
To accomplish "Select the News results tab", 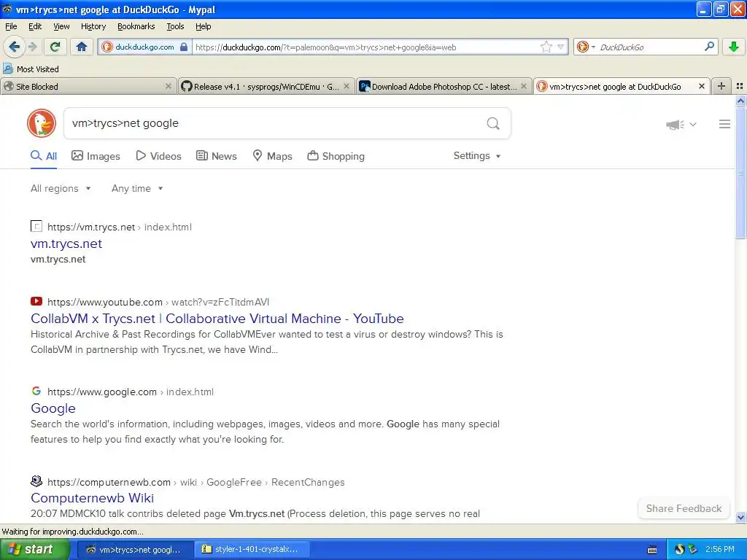I will (x=216, y=156).
